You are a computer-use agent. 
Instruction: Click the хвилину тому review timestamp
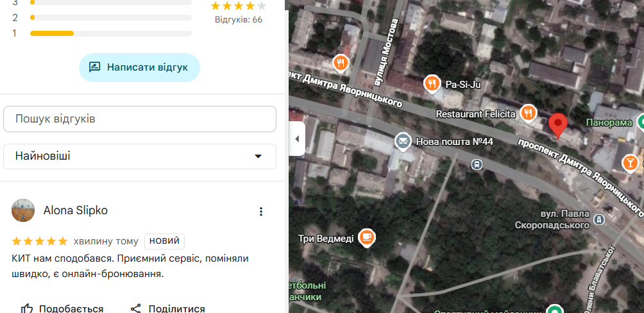106,241
